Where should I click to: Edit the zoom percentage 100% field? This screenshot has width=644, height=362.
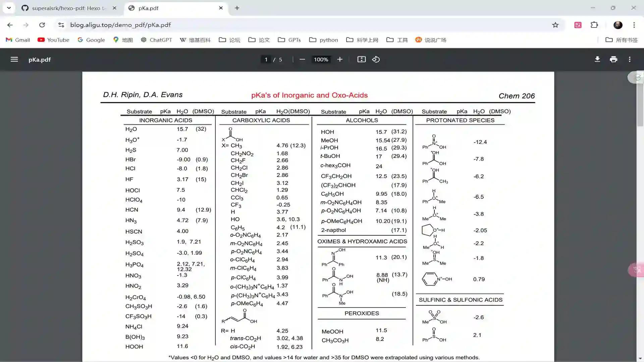click(321, 59)
